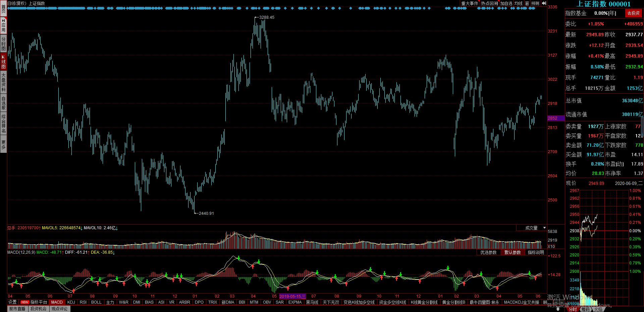Select the 主力 indicator tab
The width and height of the screenshot is (644, 312).
pyautogui.click(x=110, y=302)
